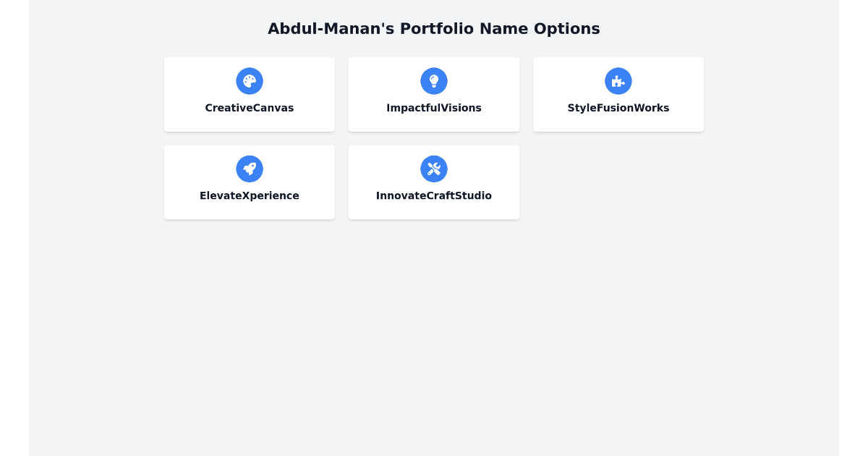Select the puzzle piece icon for StyleFusionWorks
The image size is (868, 456).
(618, 81)
